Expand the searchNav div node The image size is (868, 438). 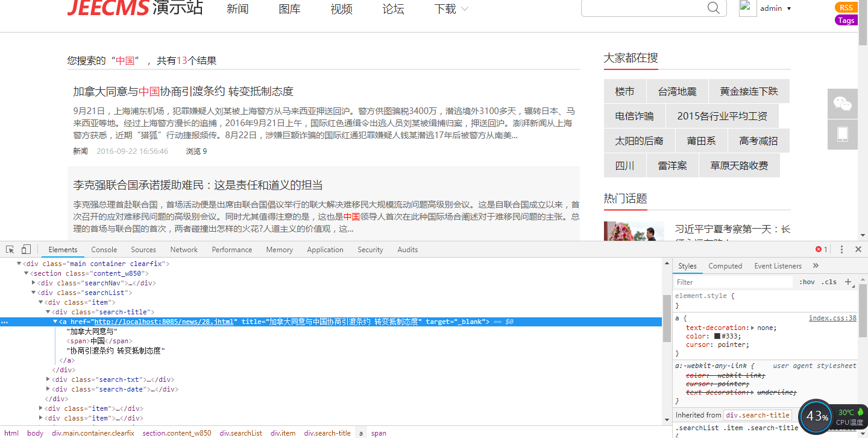[34, 283]
